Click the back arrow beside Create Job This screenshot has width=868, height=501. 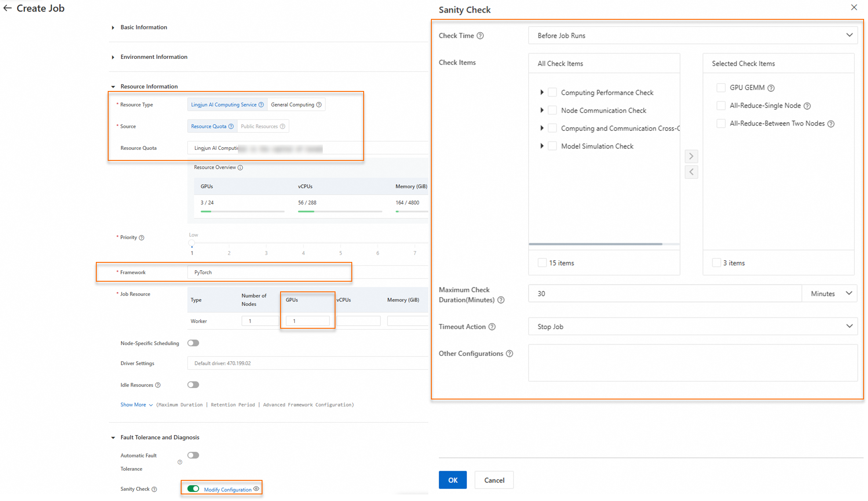pyautogui.click(x=7, y=8)
